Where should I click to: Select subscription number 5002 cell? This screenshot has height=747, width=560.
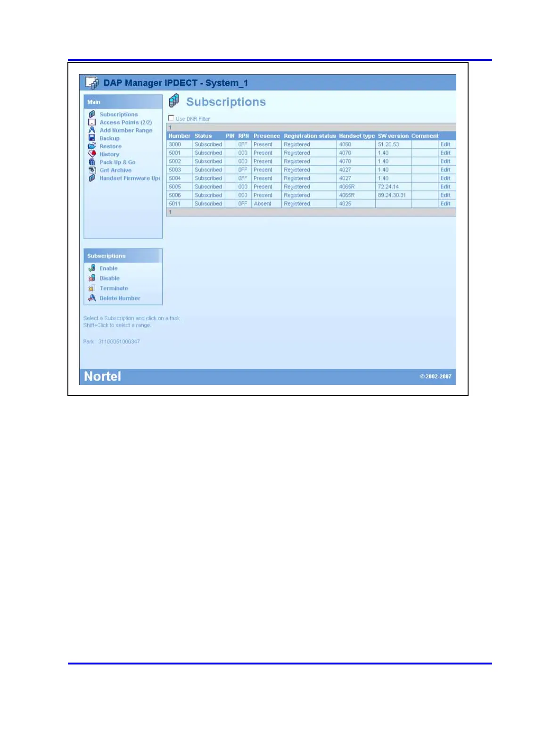click(180, 161)
